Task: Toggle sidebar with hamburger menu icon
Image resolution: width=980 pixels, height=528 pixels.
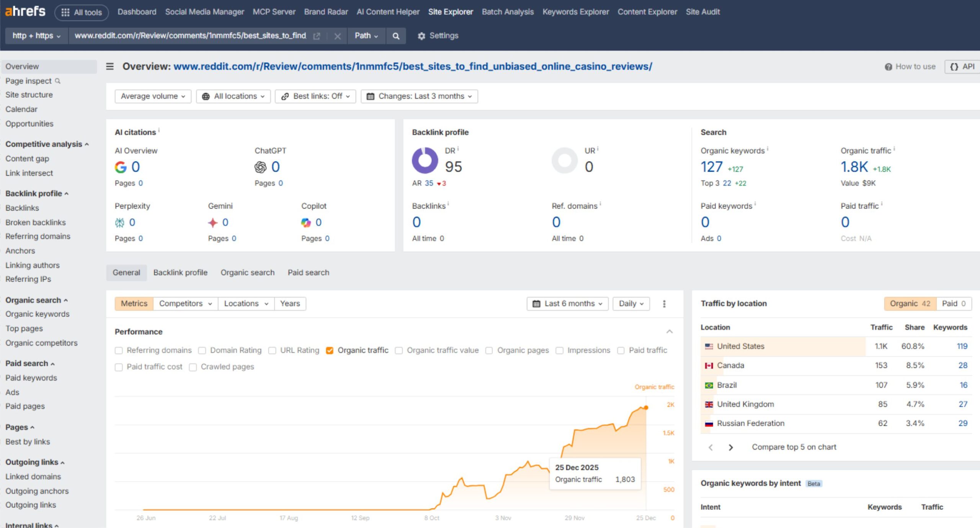Action: pyautogui.click(x=110, y=66)
